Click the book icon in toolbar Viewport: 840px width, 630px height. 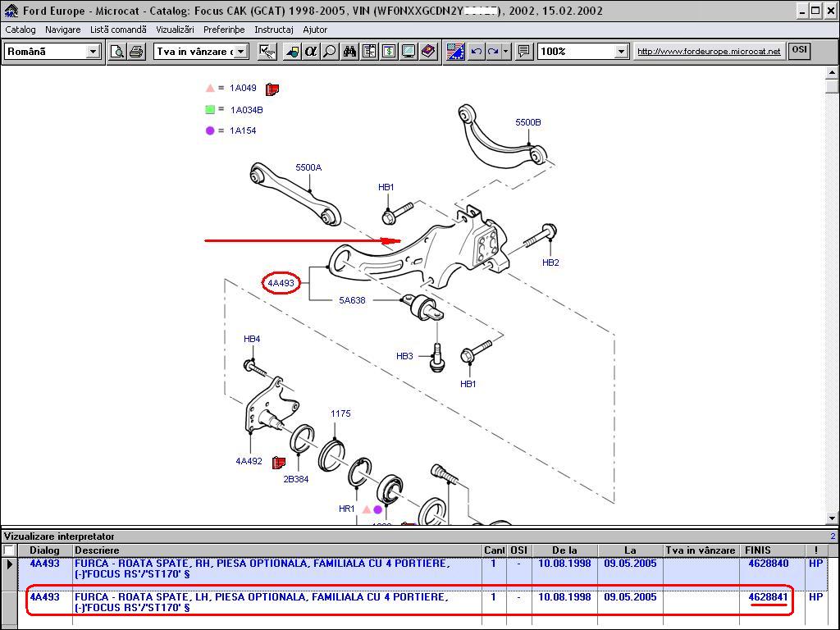tap(427, 52)
